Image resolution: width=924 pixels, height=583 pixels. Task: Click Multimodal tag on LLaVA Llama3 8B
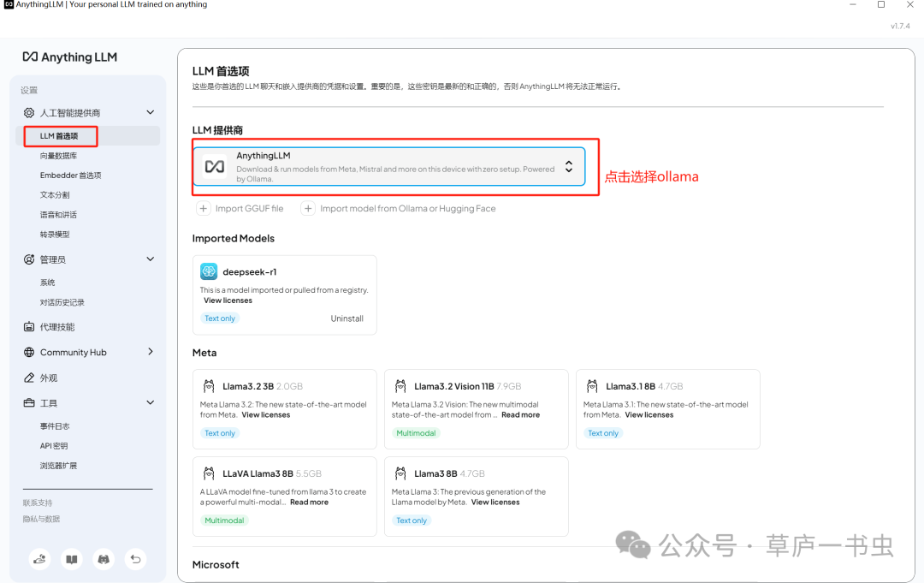click(224, 521)
